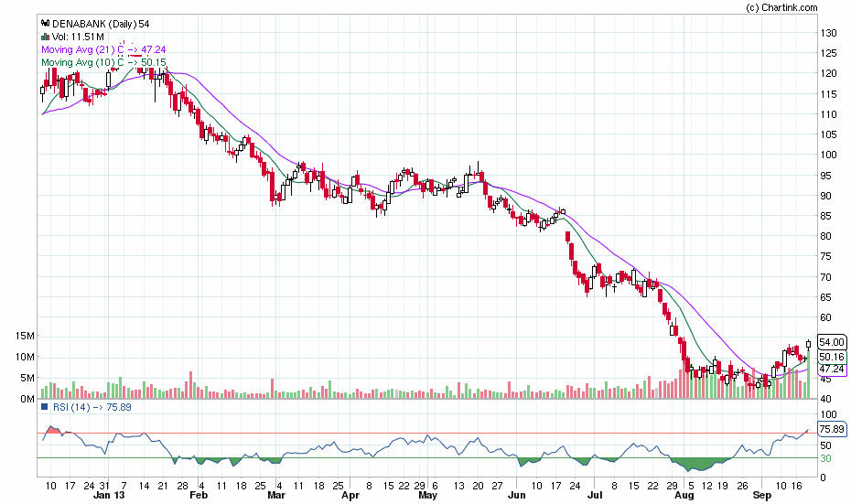Image resolution: width=851 pixels, height=504 pixels.
Task: Click the 31 date label on time axis
Action: click(104, 486)
